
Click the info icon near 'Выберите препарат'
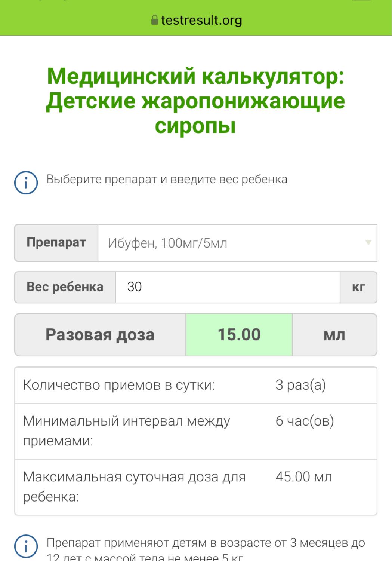26,183
